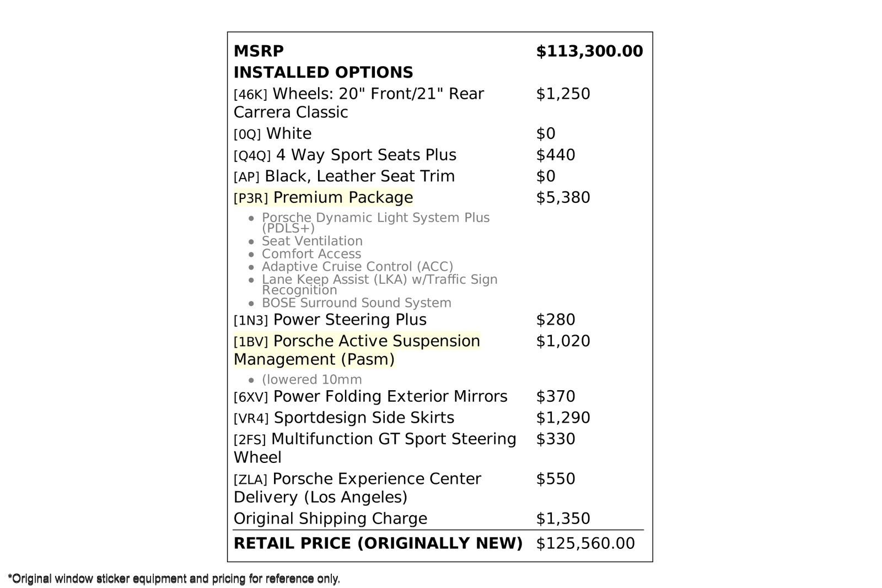Click the $125,560.00 retail price total
Image resolution: width=882 pixels, height=588 pixels.
pyautogui.click(x=585, y=543)
